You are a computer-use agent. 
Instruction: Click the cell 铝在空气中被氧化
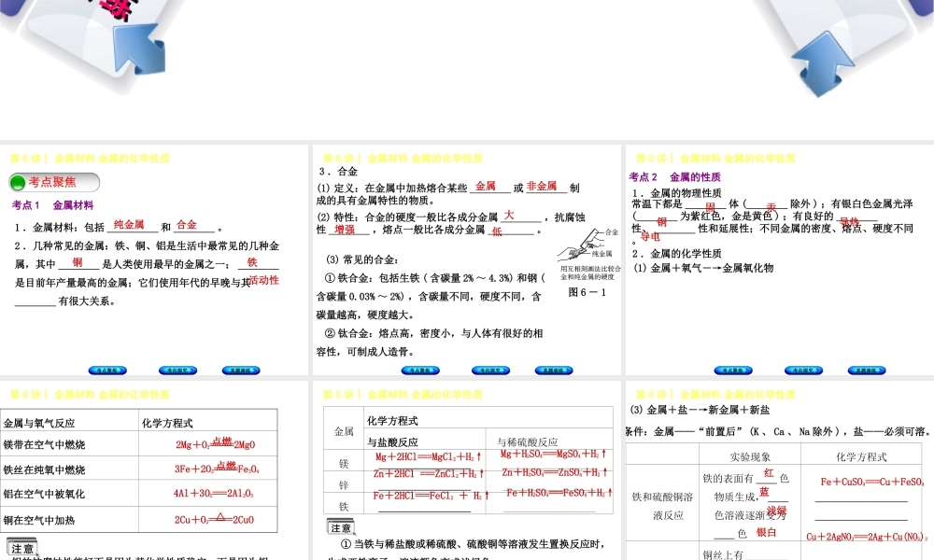pos(44,494)
